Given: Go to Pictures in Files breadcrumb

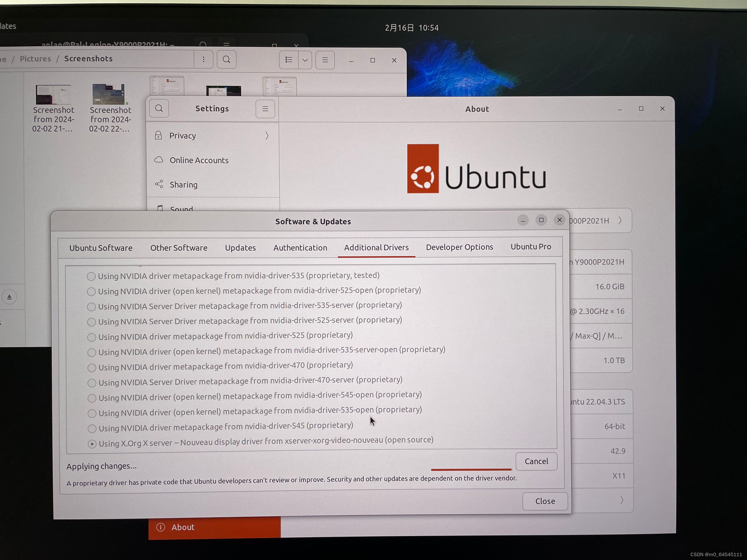Looking at the screenshot, I should (35, 59).
